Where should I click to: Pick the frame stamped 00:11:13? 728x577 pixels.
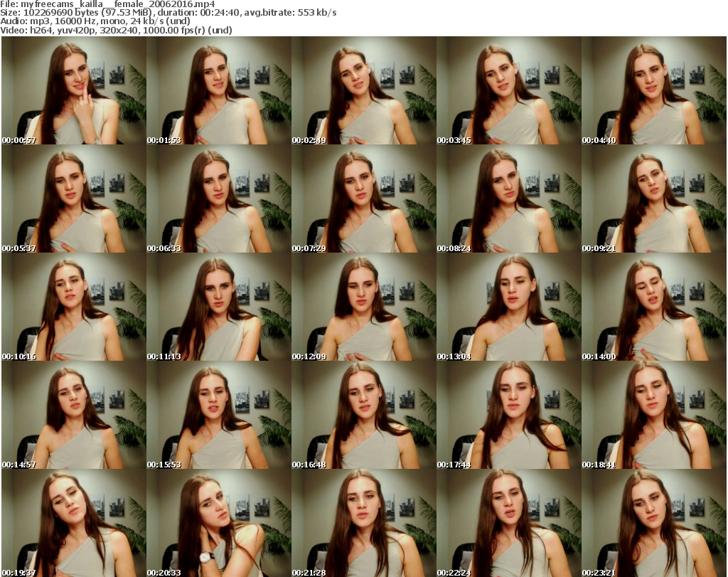(x=219, y=307)
